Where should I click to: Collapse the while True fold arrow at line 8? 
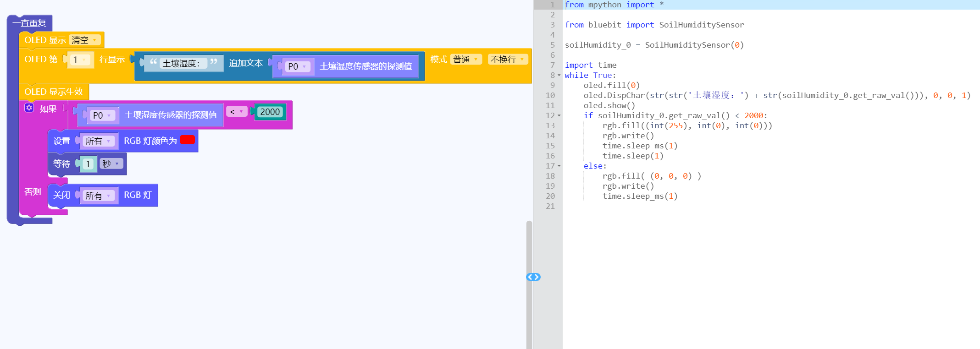tap(559, 76)
